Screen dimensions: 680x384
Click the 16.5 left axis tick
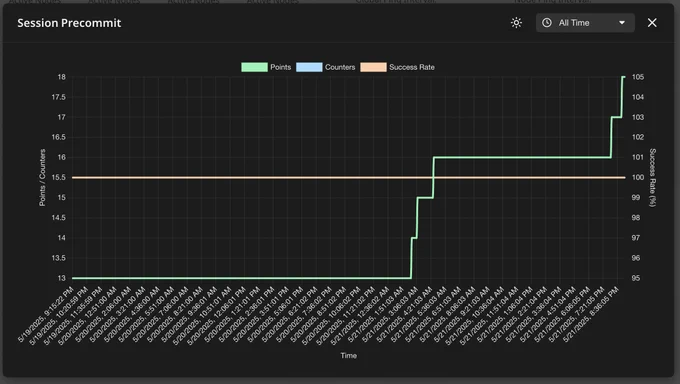pyautogui.click(x=59, y=137)
